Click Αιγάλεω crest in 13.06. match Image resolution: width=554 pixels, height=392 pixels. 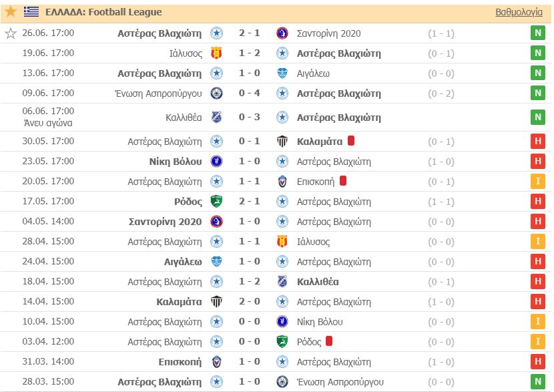point(282,73)
